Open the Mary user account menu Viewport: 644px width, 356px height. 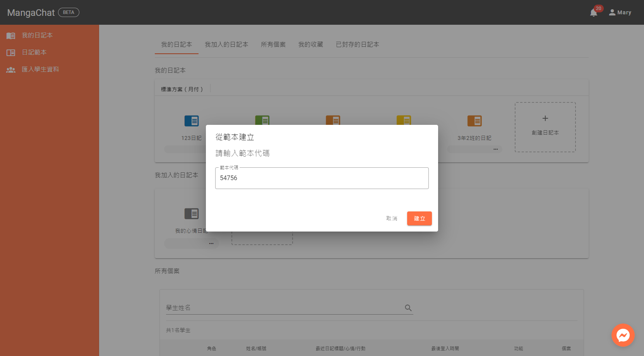(620, 12)
